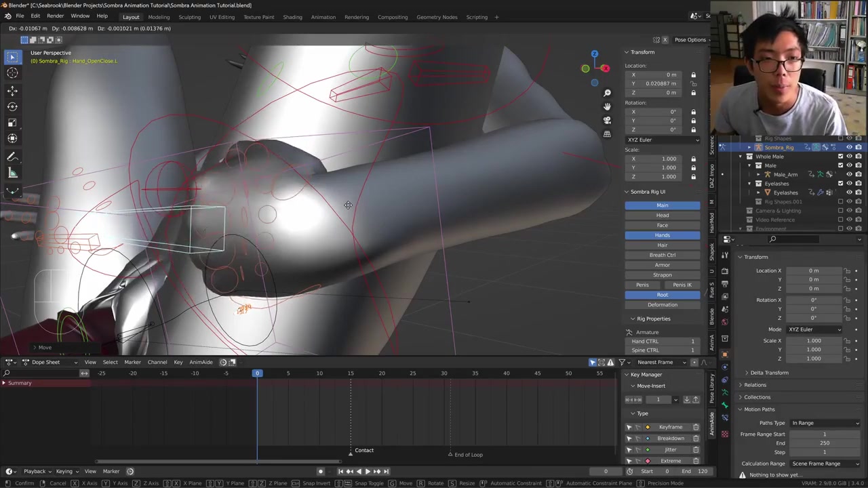
Task: Activate the Annotate pencil tool
Action: [12, 157]
